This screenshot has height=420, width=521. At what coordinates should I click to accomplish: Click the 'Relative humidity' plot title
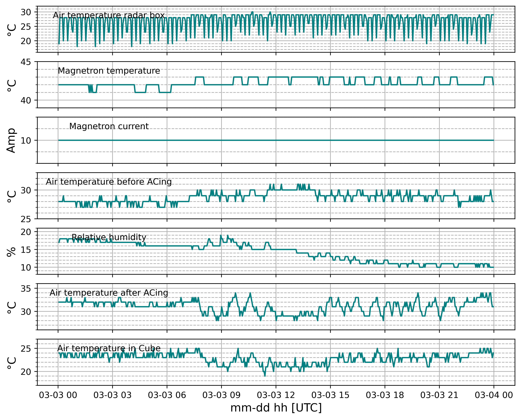(x=109, y=237)
